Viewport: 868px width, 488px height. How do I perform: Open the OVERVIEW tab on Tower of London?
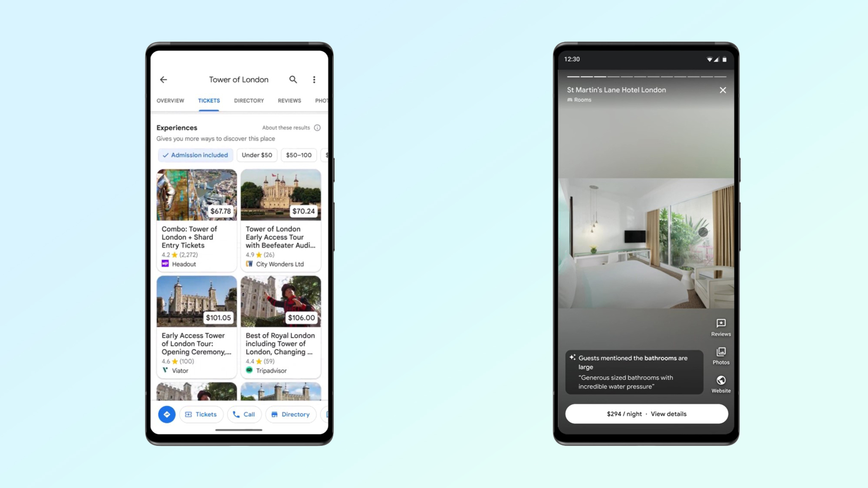point(170,100)
